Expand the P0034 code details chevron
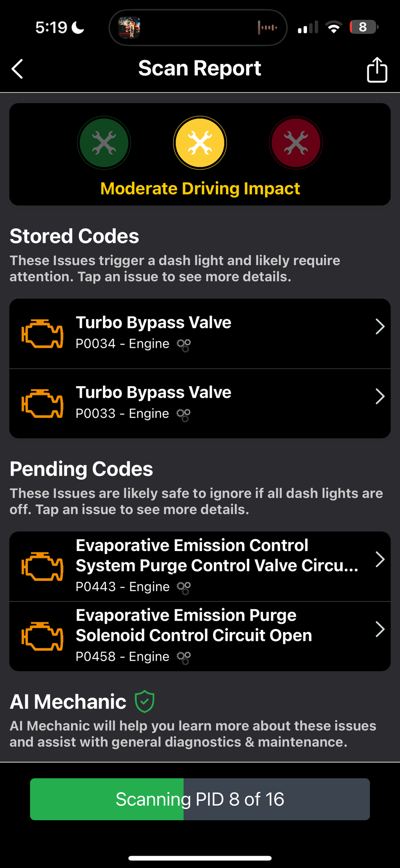The height and width of the screenshot is (868, 400). (x=380, y=326)
